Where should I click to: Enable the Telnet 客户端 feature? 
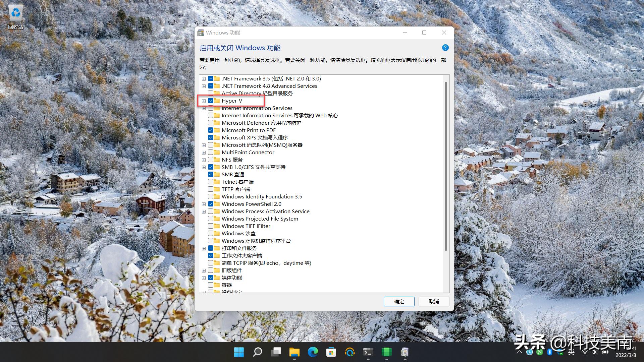(211, 182)
